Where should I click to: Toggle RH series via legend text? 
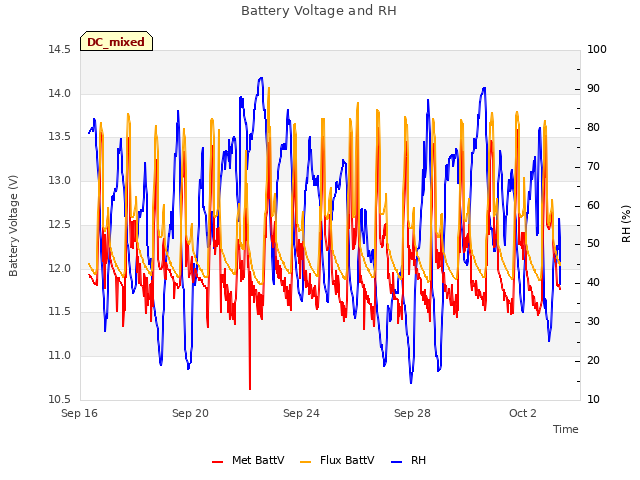tap(418, 460)
